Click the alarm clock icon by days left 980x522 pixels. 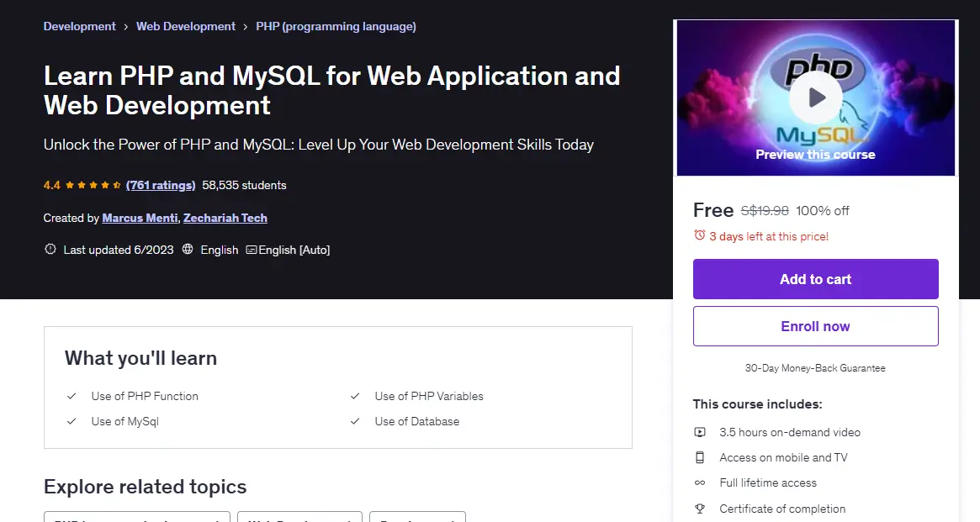point(699,235)
